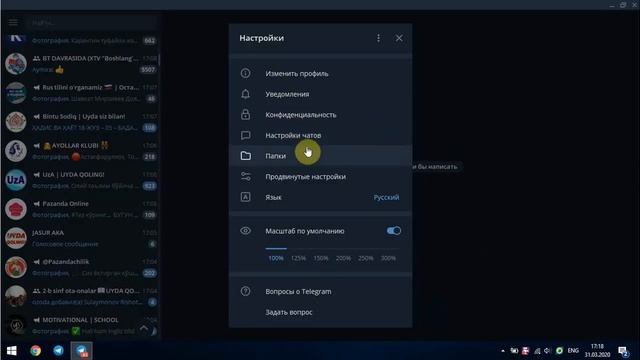Open the hamburger menu in Telegram sidebar

tap(13, 22)
